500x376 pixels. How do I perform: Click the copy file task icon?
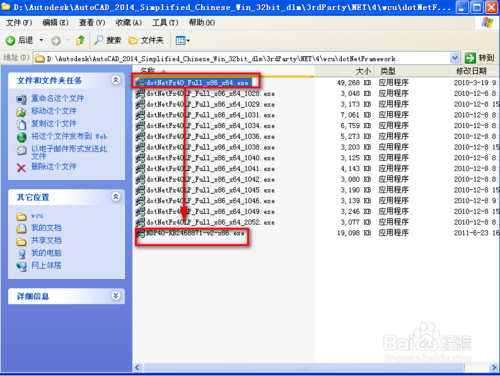22,124
